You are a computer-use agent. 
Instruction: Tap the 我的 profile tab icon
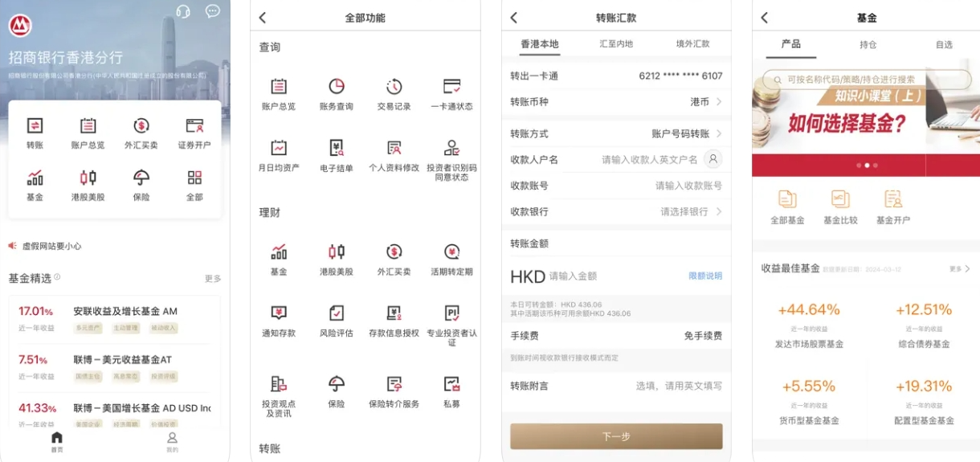[172, 442]
